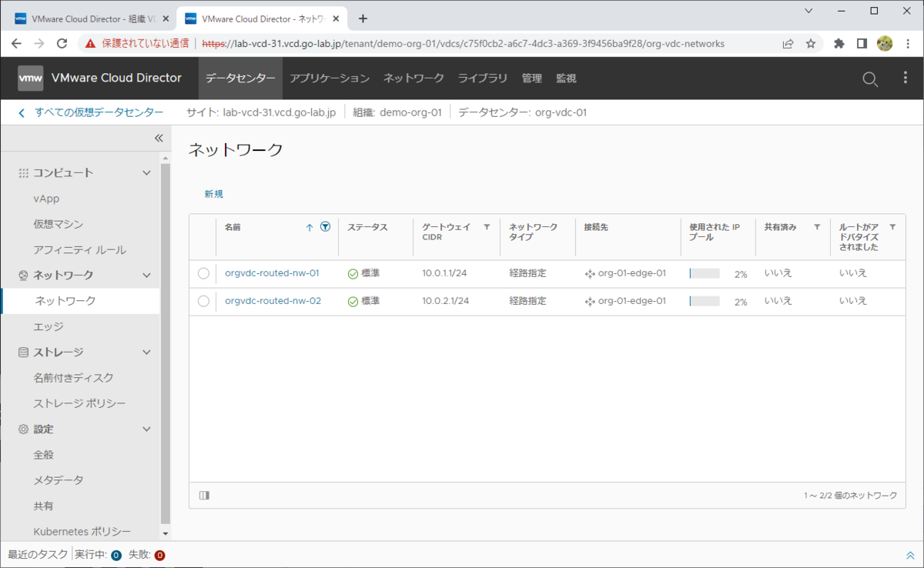The image size is (924, 568).
Task: Click the Storage section disk icon
Action: (23, 352)
